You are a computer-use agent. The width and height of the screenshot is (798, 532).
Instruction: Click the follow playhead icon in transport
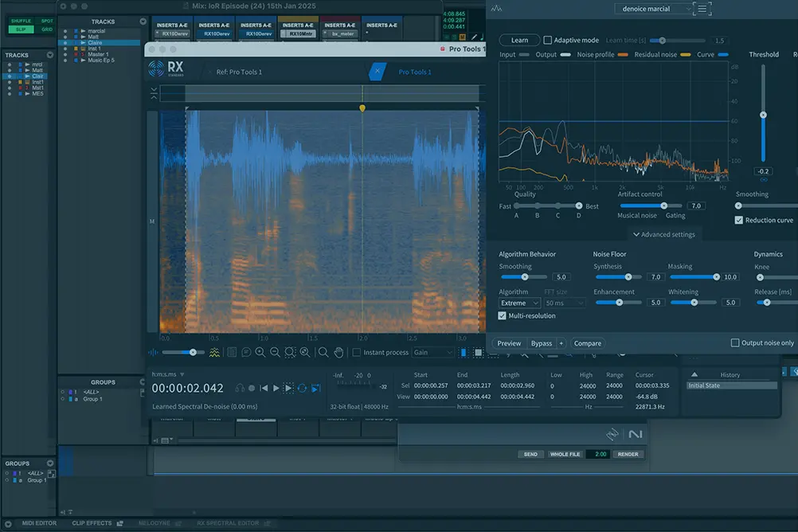pyautogui.click(x=315, y=388)
